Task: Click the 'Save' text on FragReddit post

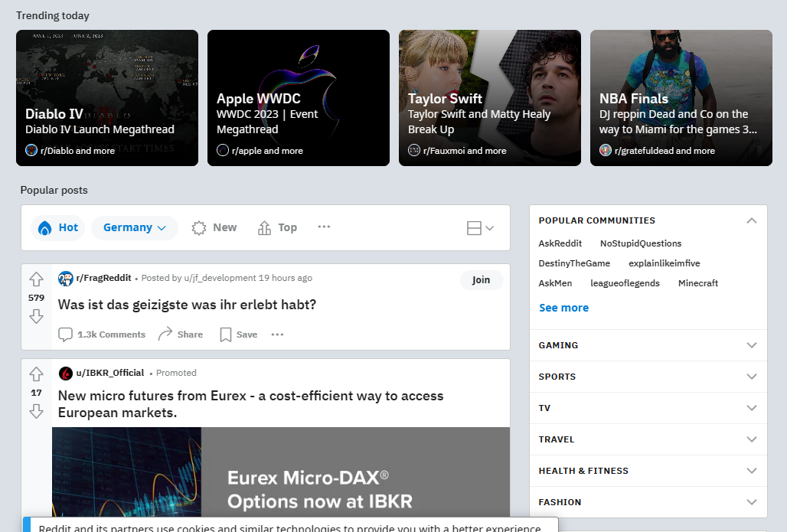Action: point(247,335)
